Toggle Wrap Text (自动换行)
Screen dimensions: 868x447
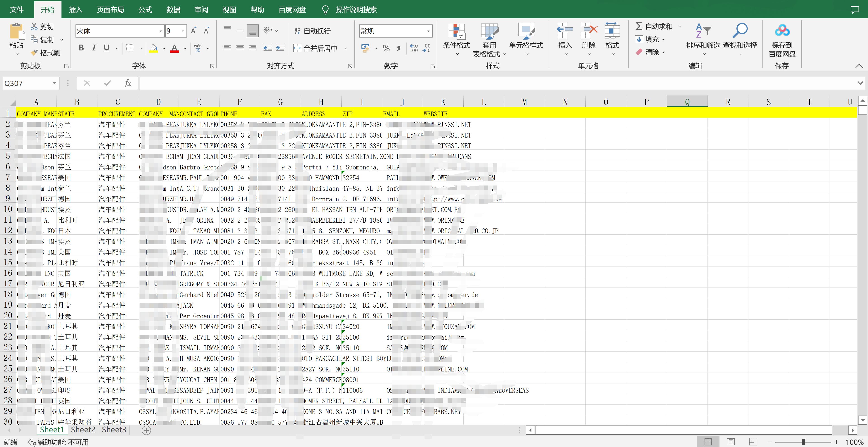click(312, 31)
